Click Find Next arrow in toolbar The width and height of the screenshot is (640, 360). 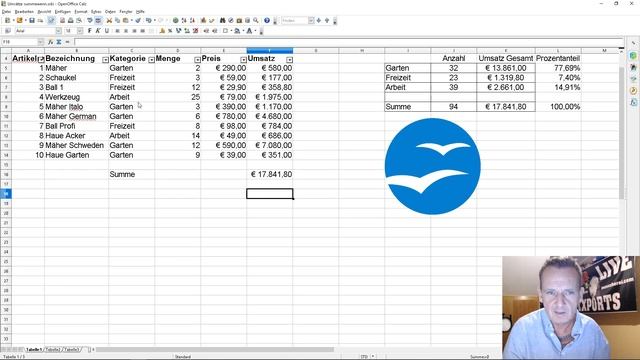coord(319,20)
